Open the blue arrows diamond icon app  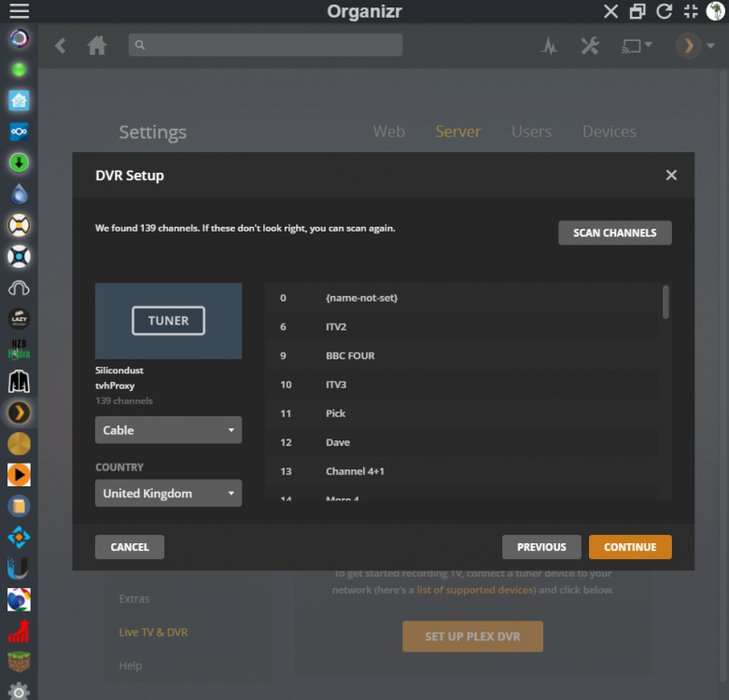point(19,537)
